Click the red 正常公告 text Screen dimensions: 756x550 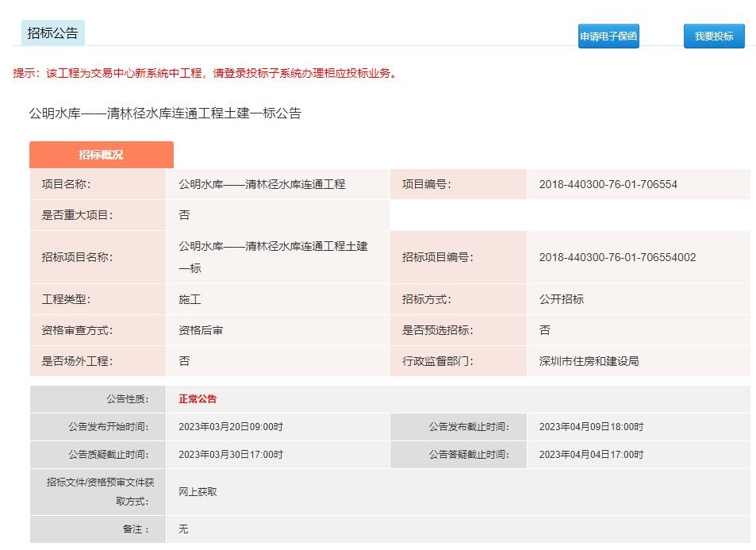click(198, 399)
